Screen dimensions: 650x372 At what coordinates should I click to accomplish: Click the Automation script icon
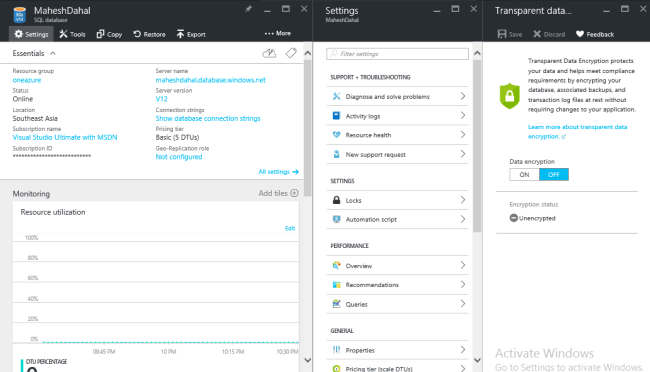(x=337, y=219)
